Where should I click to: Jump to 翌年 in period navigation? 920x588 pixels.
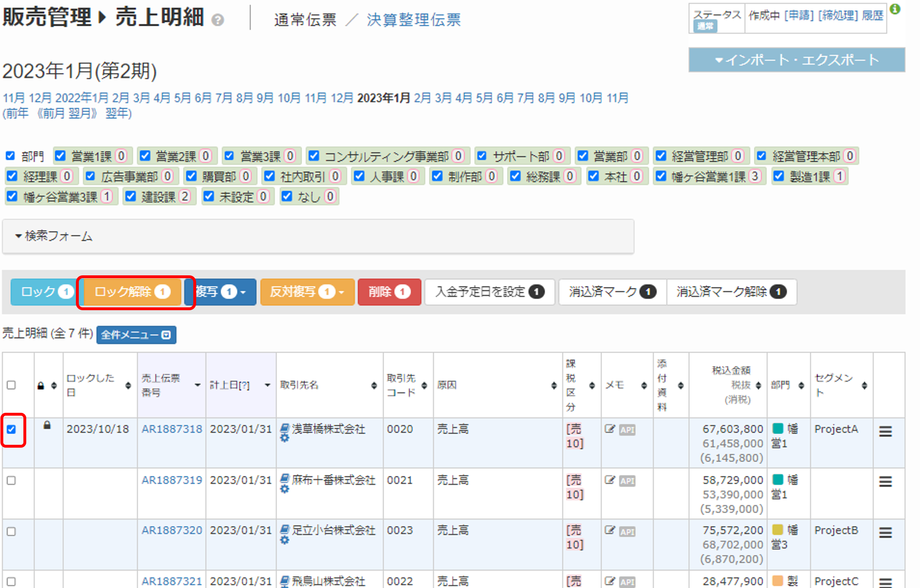pyautogui.click(x=117, y=113)
